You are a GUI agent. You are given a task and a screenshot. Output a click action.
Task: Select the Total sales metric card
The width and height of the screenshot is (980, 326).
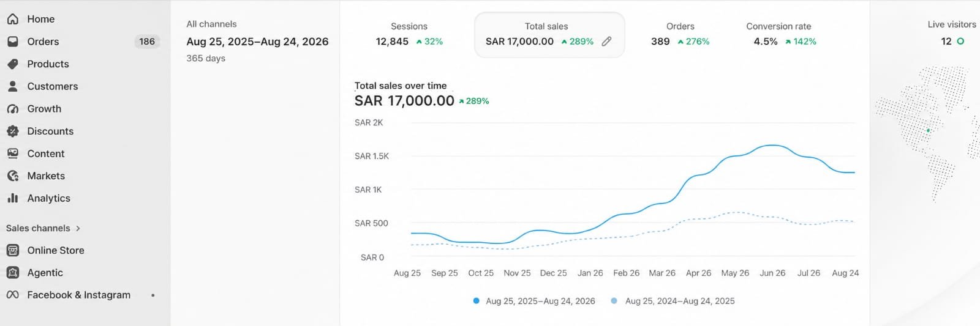click(x=549, y=35)
